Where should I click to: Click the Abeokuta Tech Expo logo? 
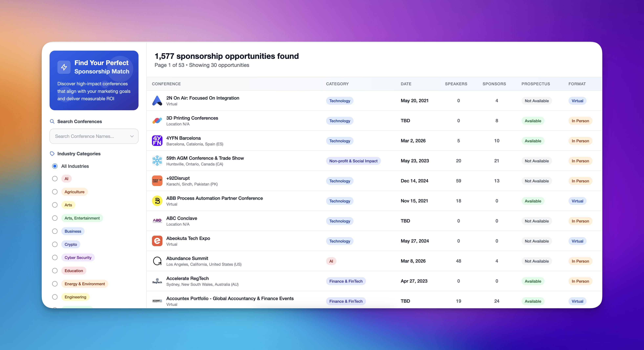click(x=157, y=241)
